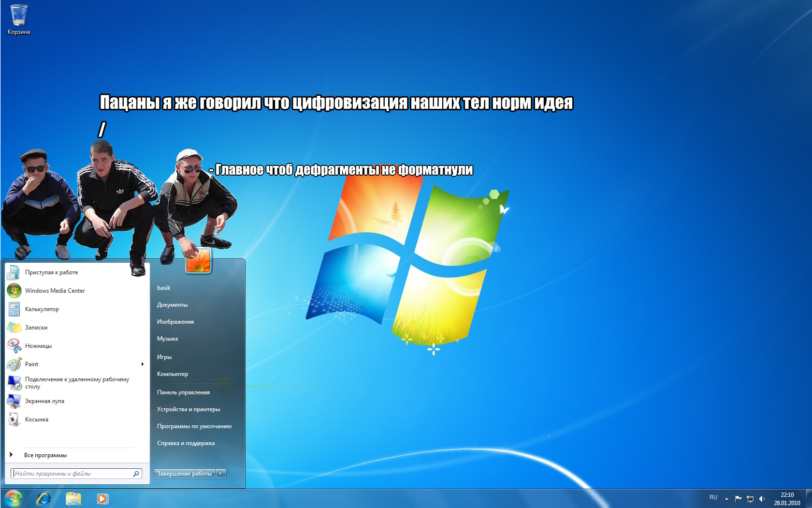Open Панель управления
This screenshot has width=812, height=508.
pos(183,392)
